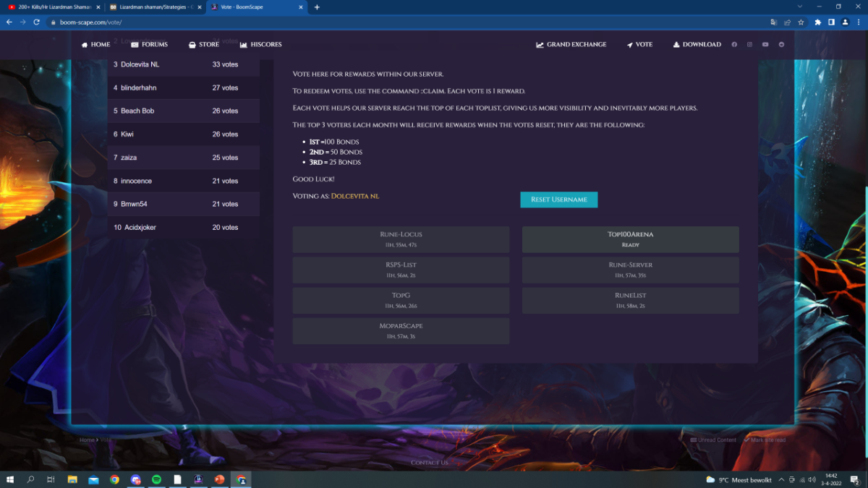Open the Home menu item

tap(95, 45)
